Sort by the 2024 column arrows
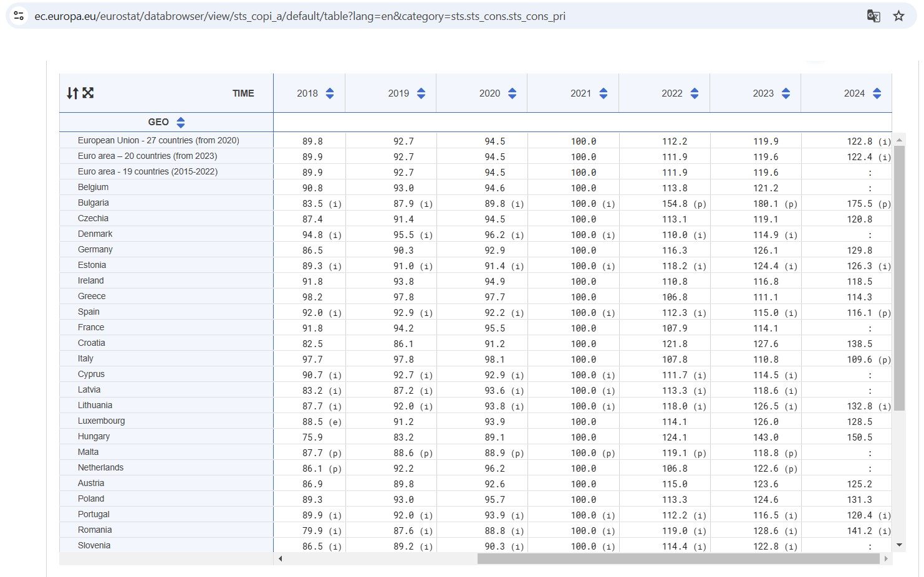This screenshot has height=577, width=924. click(x=877, y=93)
